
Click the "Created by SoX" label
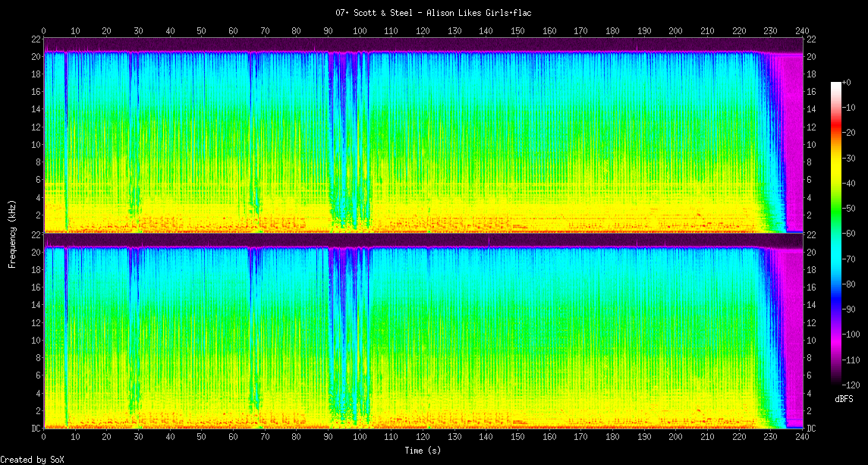[33, 460]
